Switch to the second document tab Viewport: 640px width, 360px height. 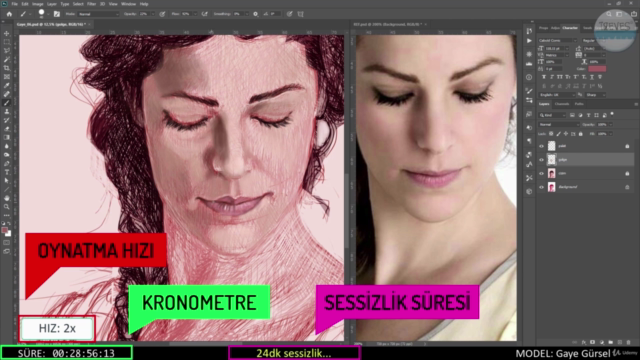pyautogui.click(x=390, y=24)
